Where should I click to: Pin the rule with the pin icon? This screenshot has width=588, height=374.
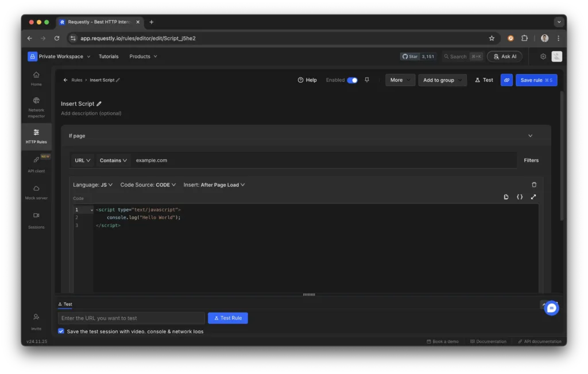click(367, 79)
